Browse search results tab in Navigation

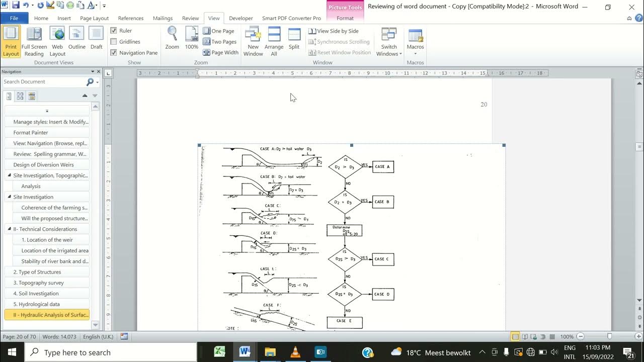point(32,96)
